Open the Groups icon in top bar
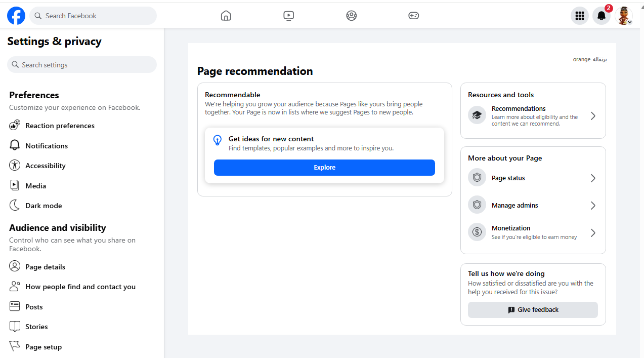This screenshot has width=644, height=358. click(x=351, y=16)
